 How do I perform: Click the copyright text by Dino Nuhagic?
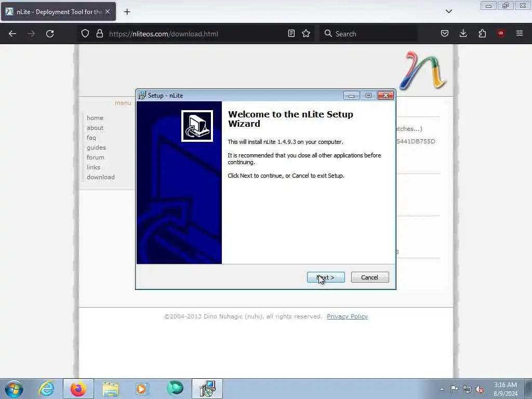(243, 316)
